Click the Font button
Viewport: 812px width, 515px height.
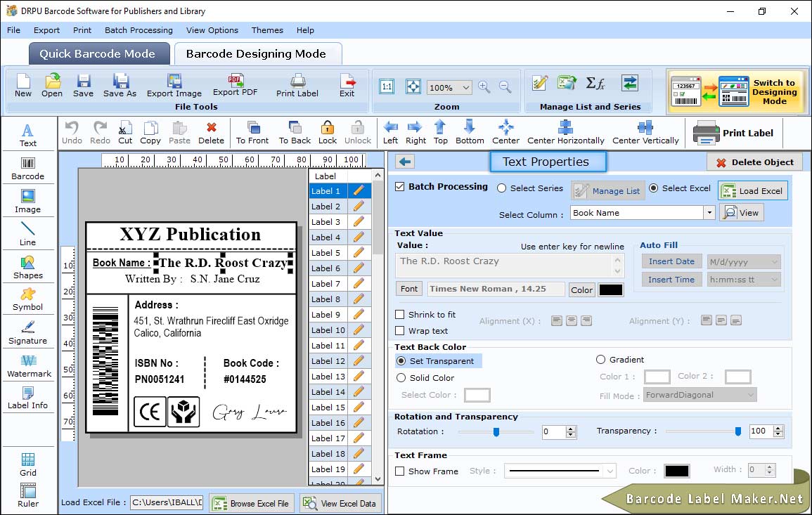(x=409, y=289)
